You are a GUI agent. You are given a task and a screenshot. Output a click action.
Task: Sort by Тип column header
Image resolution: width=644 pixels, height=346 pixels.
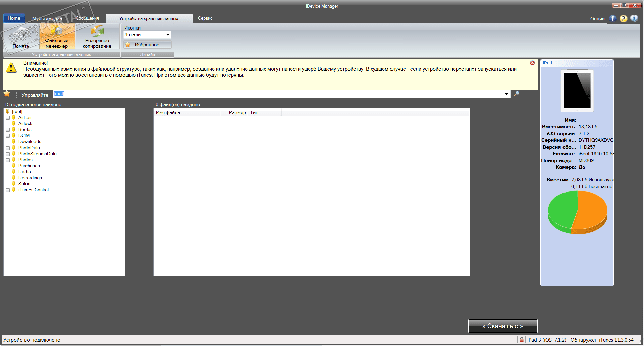click(265, 113)
